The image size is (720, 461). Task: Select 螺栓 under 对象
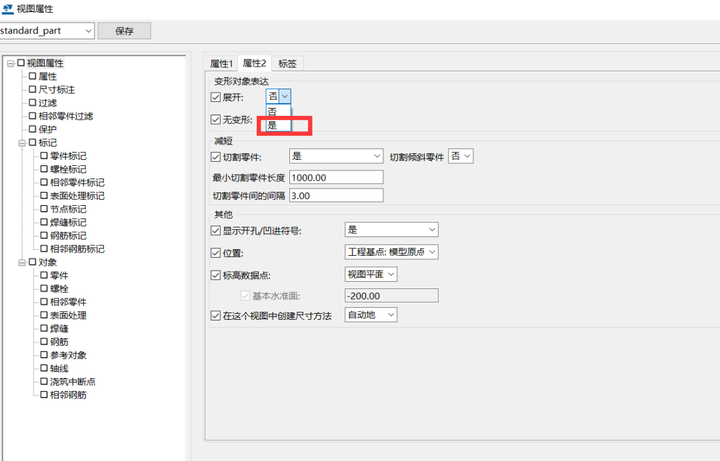59,289
